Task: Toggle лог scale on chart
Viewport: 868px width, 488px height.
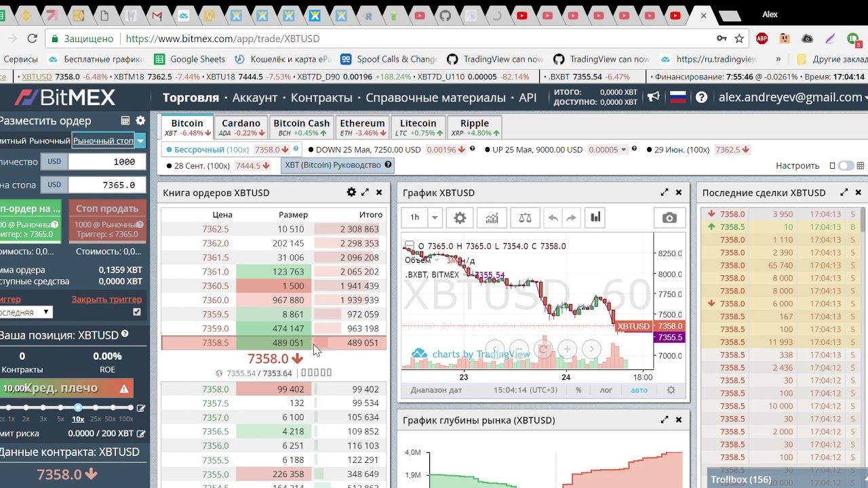Action: coord(606,390)
